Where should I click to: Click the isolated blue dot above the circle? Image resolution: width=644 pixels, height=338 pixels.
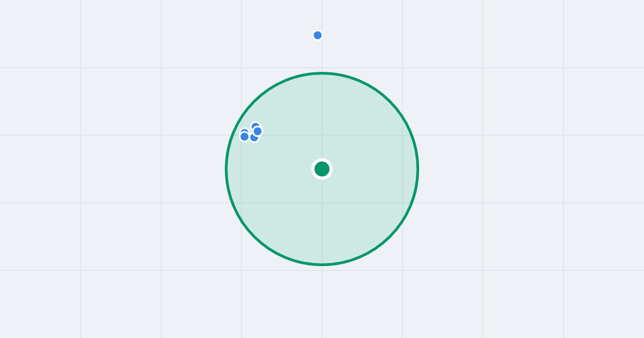(x=318, y=35)
